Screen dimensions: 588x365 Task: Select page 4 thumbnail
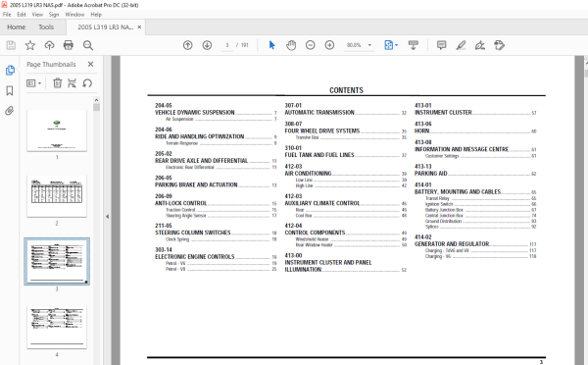click(57, 328)
